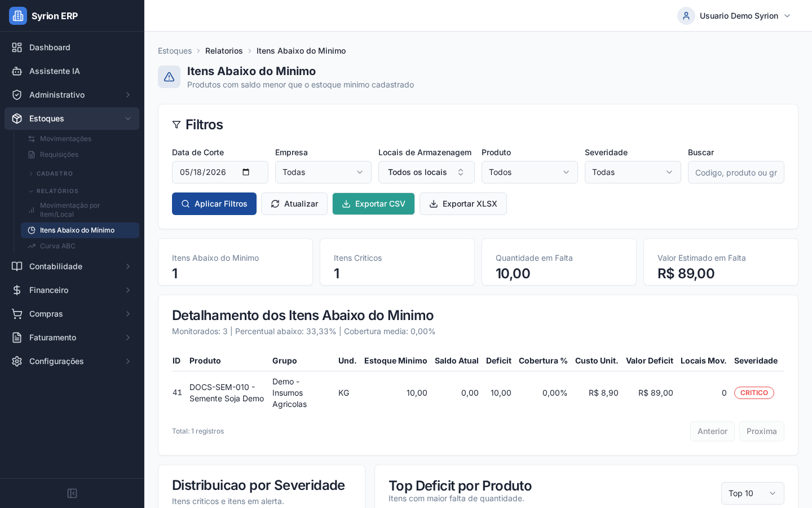Click the Data de Corte date field
The image size is (812, 508).
pos(220,172)
